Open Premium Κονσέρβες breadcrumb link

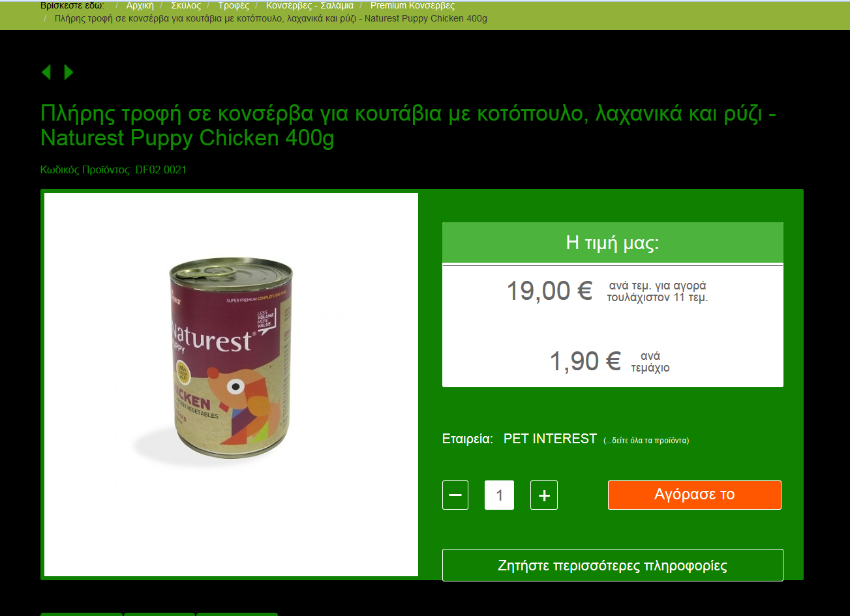point(412,5)
